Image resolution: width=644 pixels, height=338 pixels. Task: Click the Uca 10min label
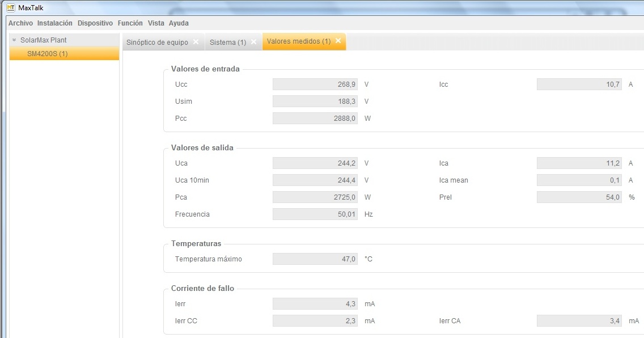pos(192,180)
